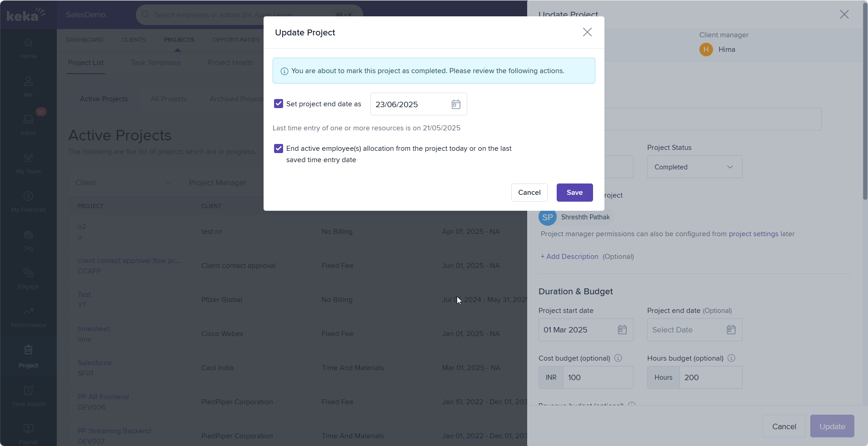868x446 pixels.
Task: Click the end date field showing 23/06/2025
Action: tap(409, 104)
